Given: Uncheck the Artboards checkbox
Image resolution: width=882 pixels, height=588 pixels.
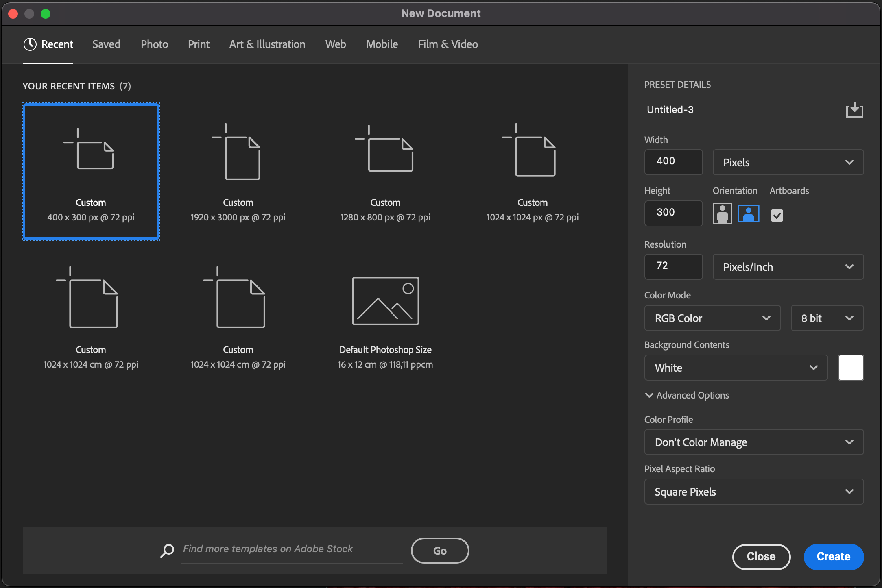Looking at the screenshot, I should click(777, 215).
